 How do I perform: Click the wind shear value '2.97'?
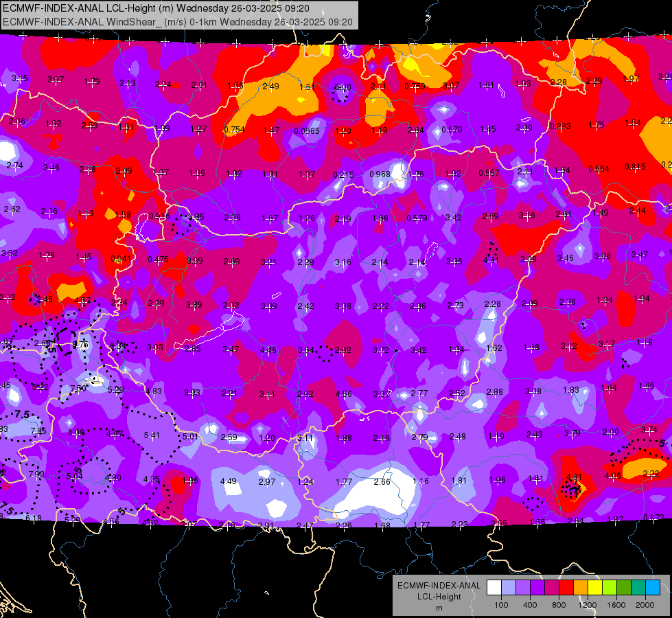tap(266, 481)
